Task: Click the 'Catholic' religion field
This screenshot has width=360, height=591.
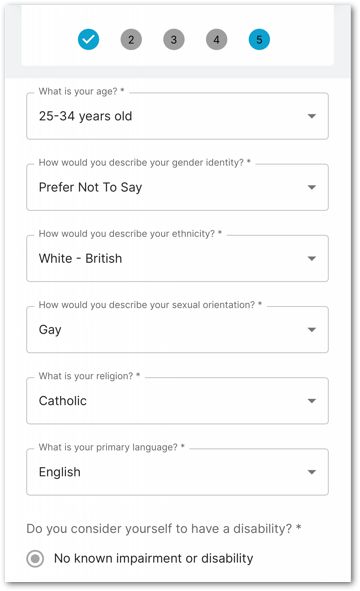Action: (x=177, y=401)
